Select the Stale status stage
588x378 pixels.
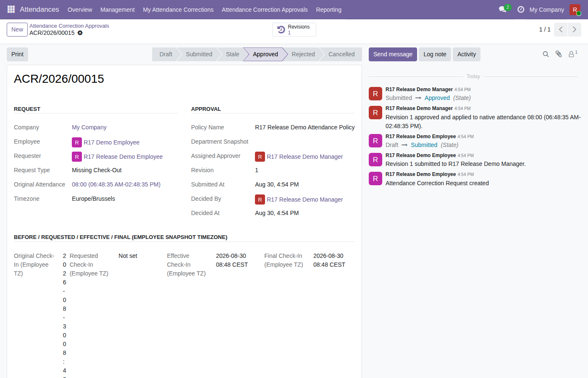point(233,54)
